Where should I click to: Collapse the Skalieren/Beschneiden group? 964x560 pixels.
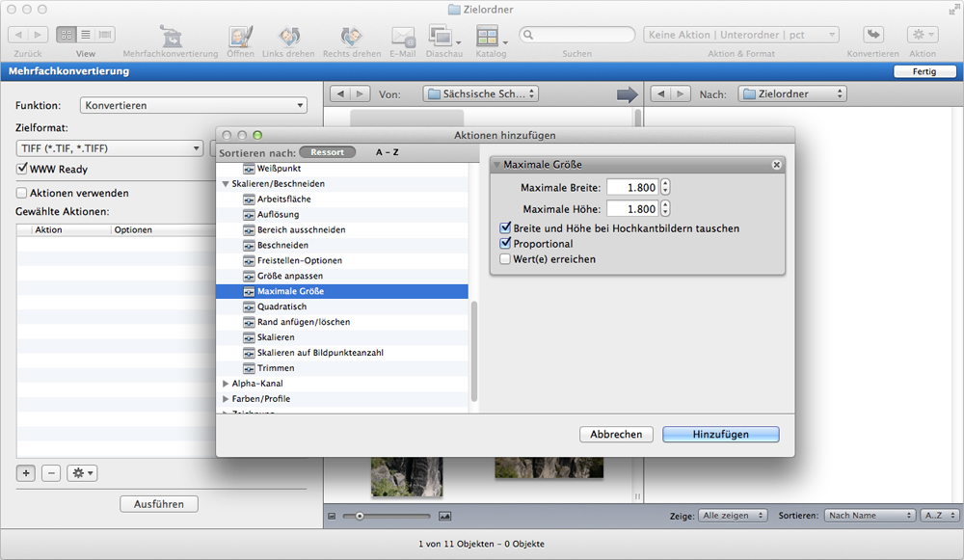[x=226, y=184]
